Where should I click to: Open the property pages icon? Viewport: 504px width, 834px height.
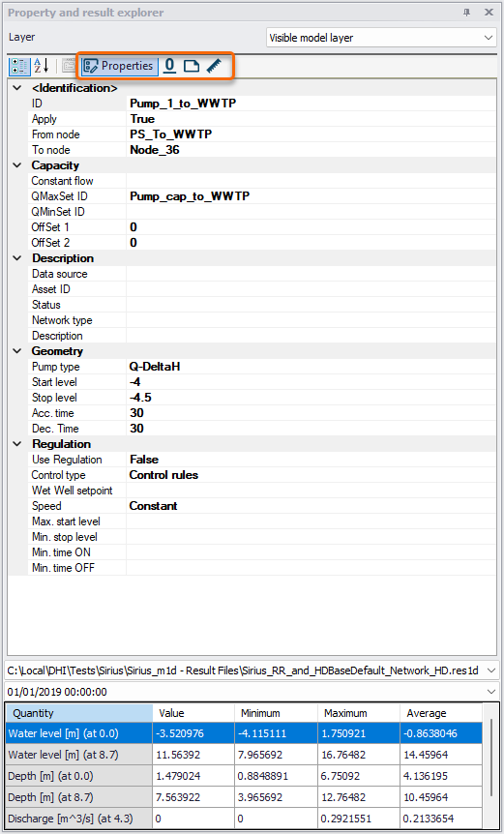[69, 66]
